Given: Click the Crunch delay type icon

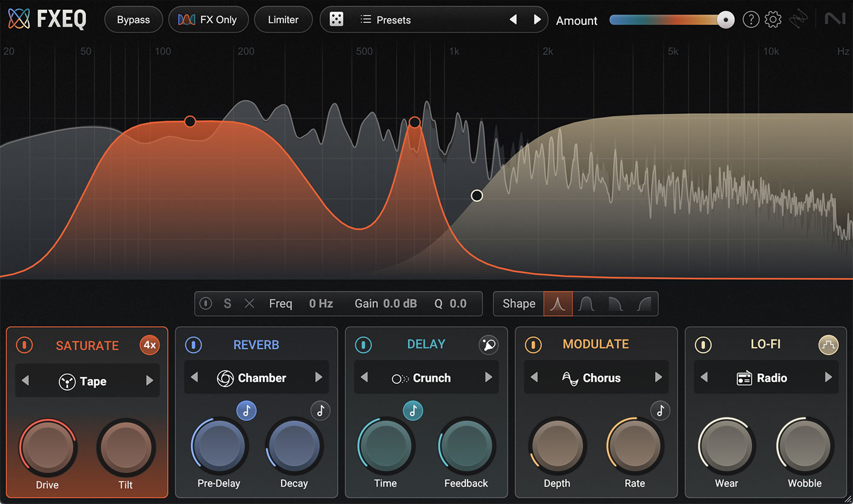Looking at the screenshot, I should (400, 379).
